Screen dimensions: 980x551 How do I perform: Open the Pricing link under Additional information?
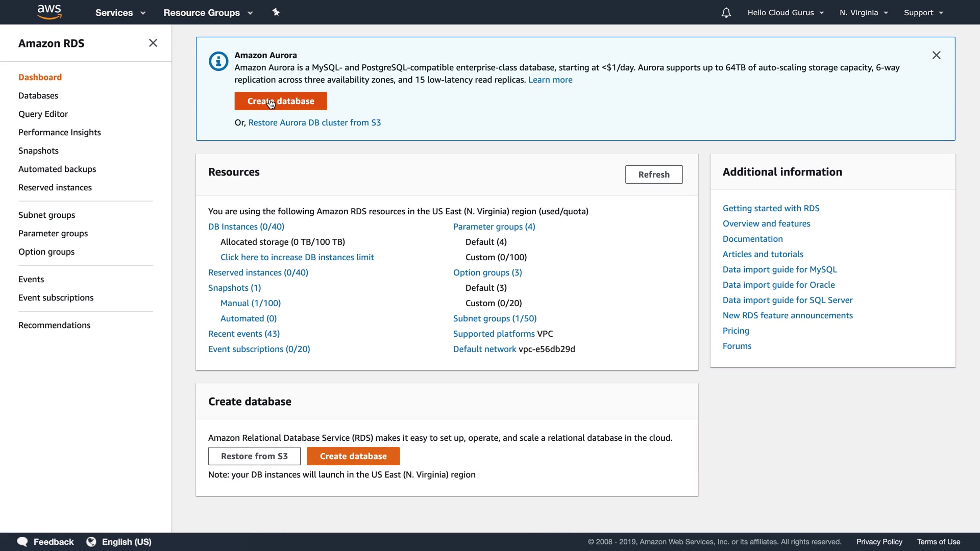click(x=736, y=331)
